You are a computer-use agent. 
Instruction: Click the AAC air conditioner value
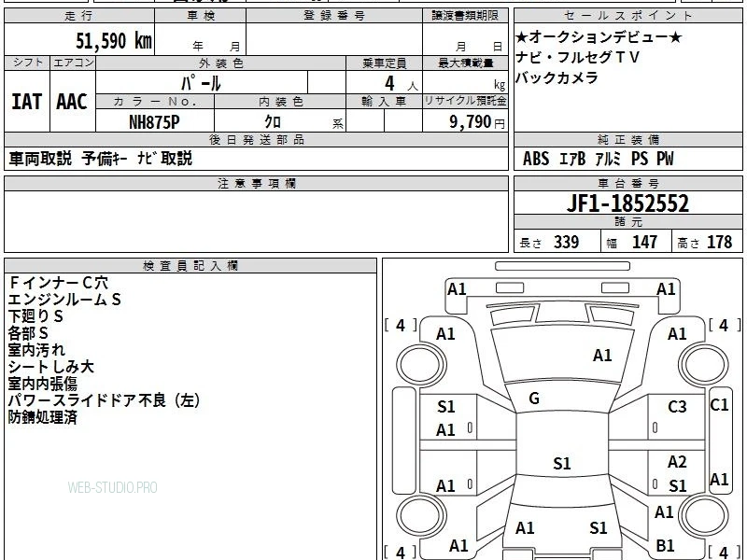point(72,102)
